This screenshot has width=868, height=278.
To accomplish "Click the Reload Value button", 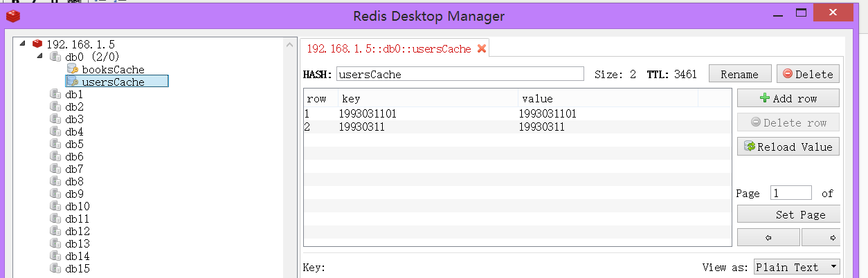I will pos(788,147).
